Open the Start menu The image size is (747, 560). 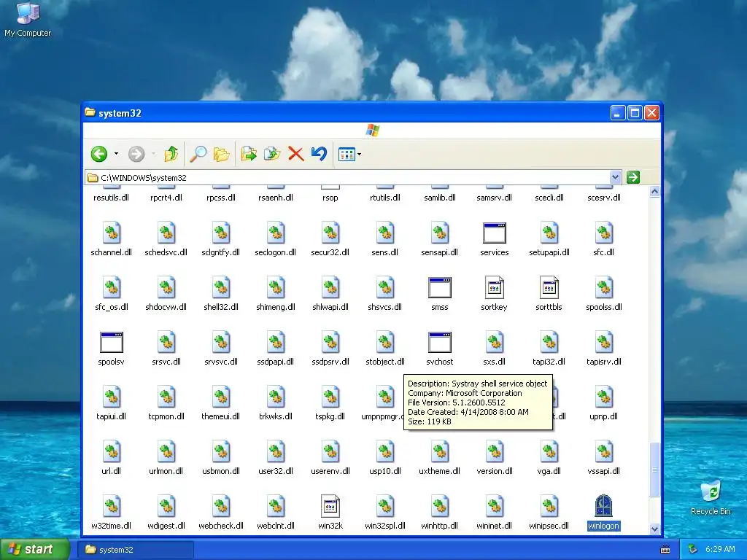pyautogui.click(x=34, y=550)
